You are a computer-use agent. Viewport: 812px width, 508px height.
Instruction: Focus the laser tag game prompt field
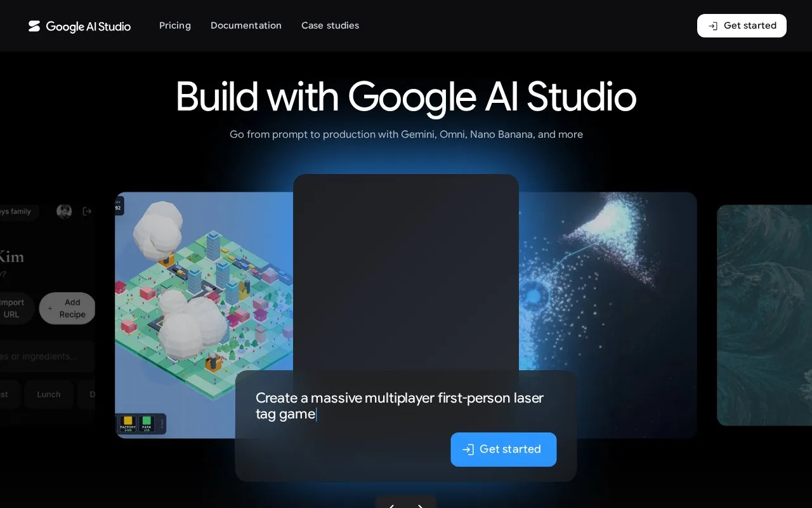(406, 406)
